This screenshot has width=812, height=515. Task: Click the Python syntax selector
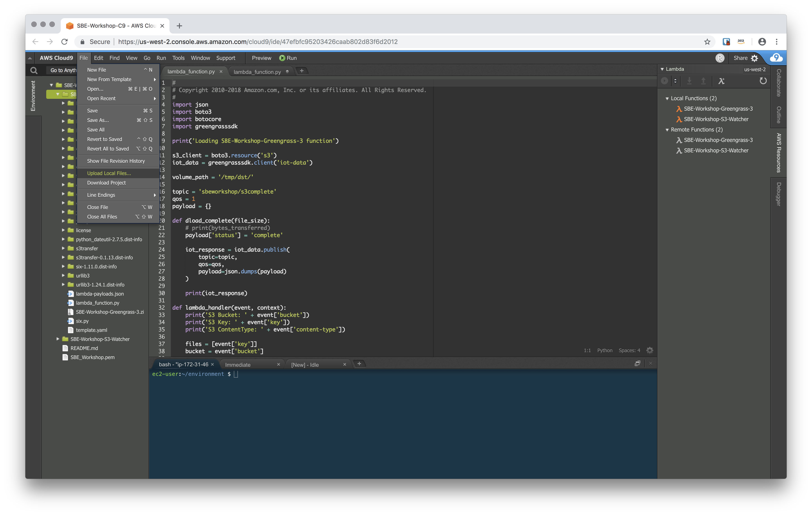click(605, 350)
